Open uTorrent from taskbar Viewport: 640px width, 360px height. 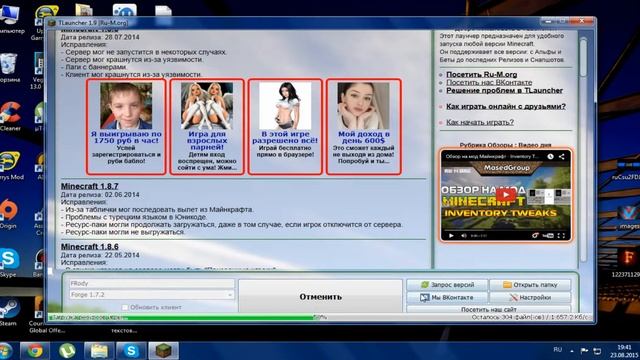[67, 351]
